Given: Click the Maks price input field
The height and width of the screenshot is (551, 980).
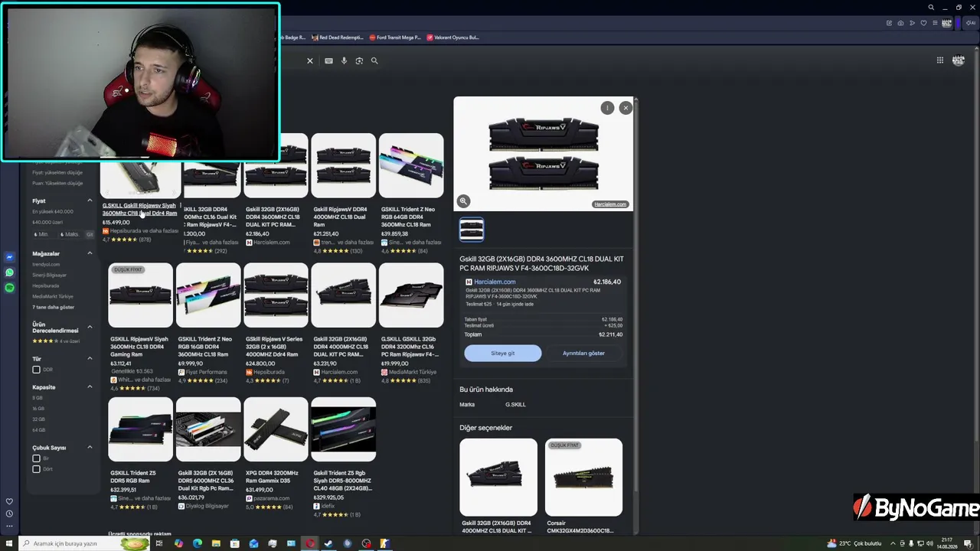Looking at the screenshot, I should point(71,234).
